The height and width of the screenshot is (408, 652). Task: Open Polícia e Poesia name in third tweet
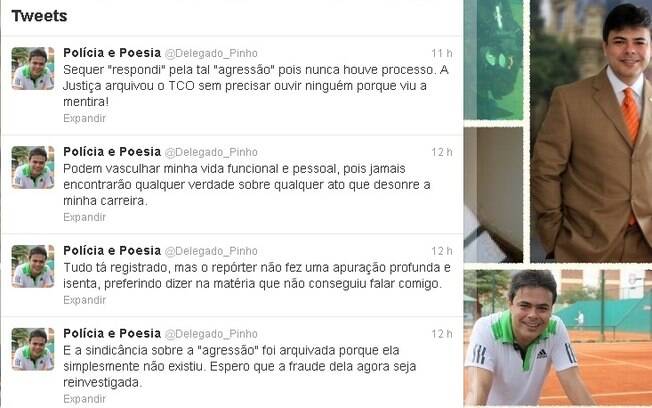[x=112, y=251]
